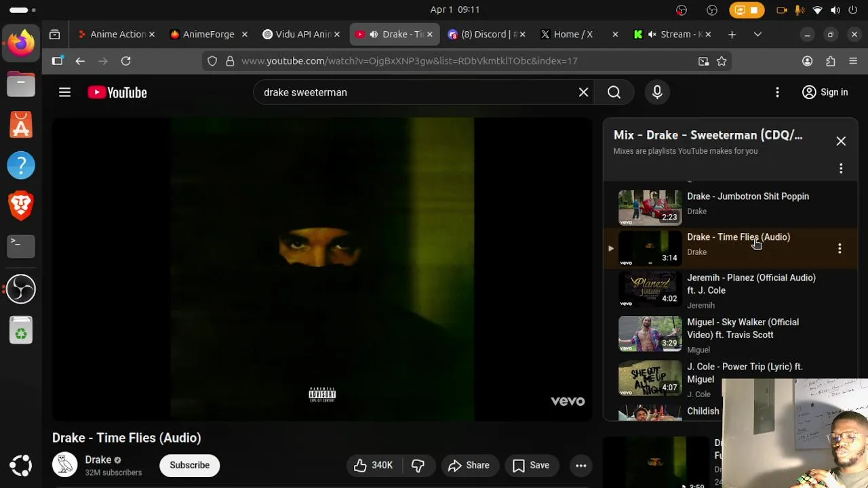Launch Brave browser from dock
The image size is (868, 488).
coord(21,205)
